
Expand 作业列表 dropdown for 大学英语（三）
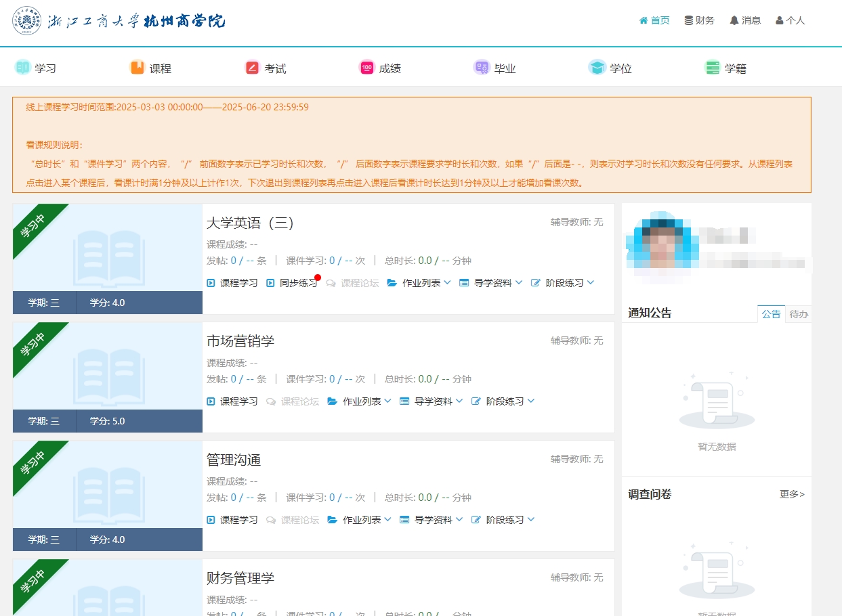(x=419, y=283)
